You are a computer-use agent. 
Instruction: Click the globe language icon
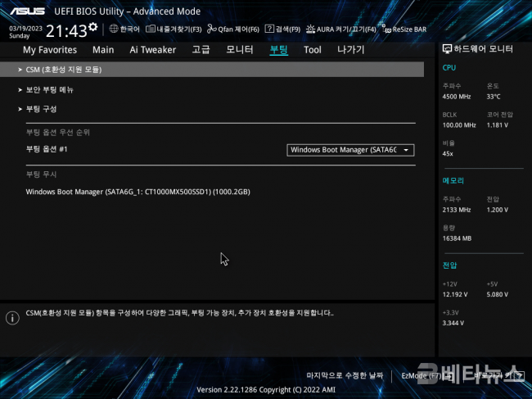[114, 29]
